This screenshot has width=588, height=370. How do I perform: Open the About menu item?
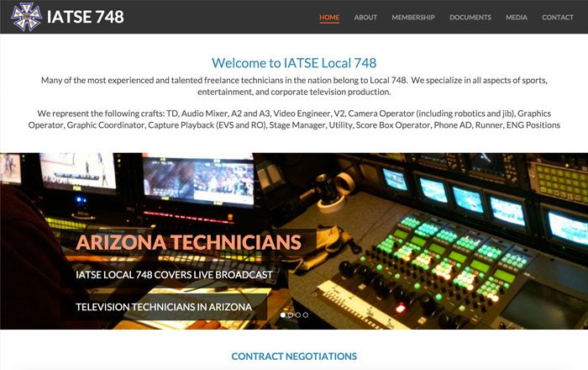(365, 18)
